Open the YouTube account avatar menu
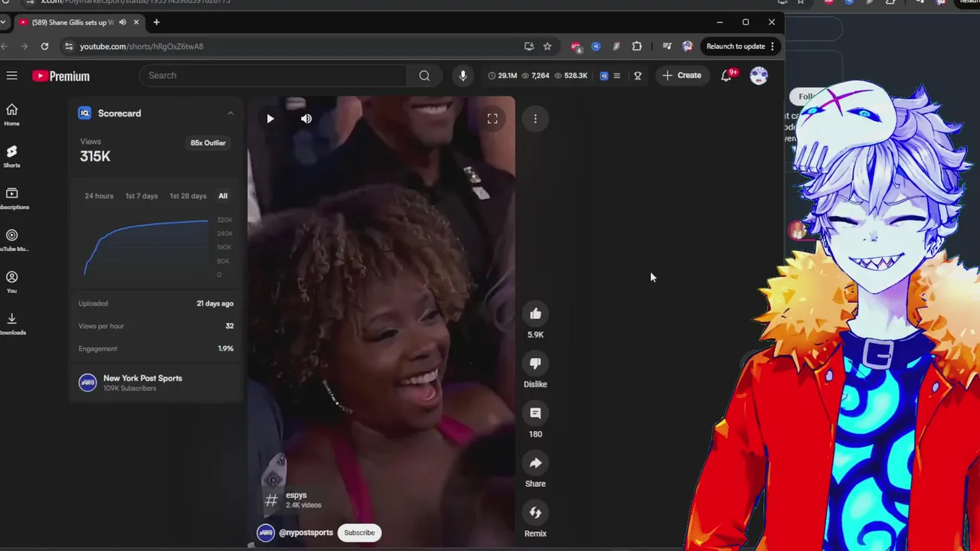 point(759,76)
